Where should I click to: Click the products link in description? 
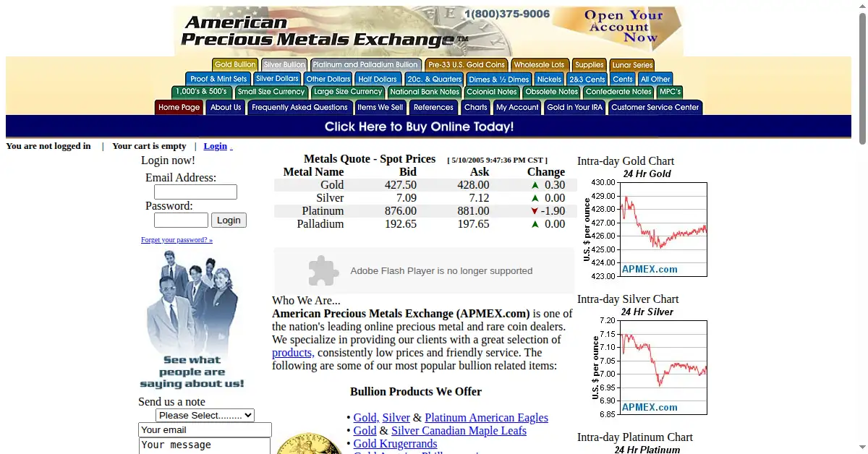pyautogui.click(x=293, y=353)
